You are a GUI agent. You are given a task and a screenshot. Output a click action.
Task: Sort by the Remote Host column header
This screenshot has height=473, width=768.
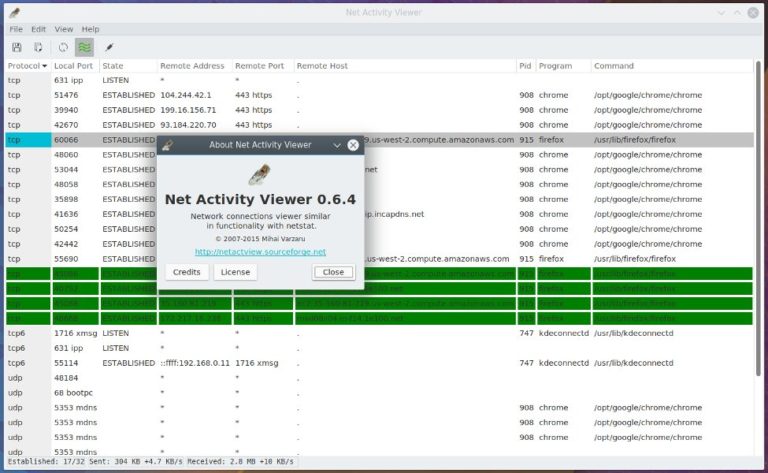[322, 66]
